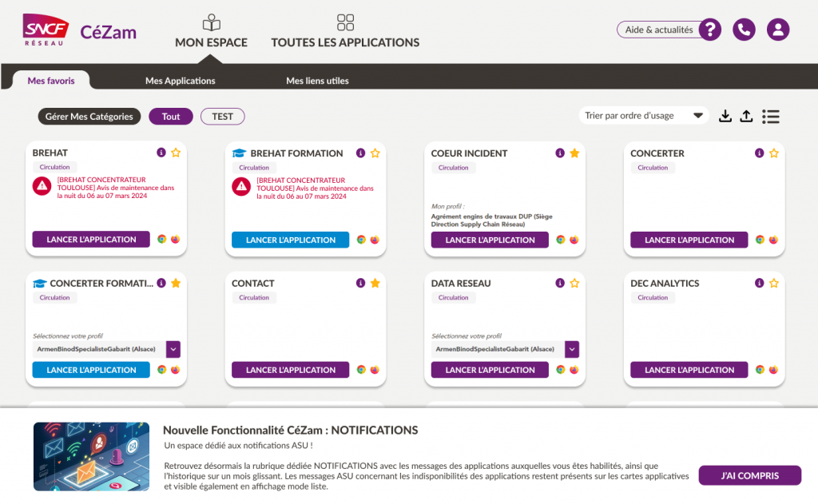The width and height of the screenshot is (818, 504).
Task: Open the 'Trier par ordre d'usage' dropdown
Action: click(644, 116)
